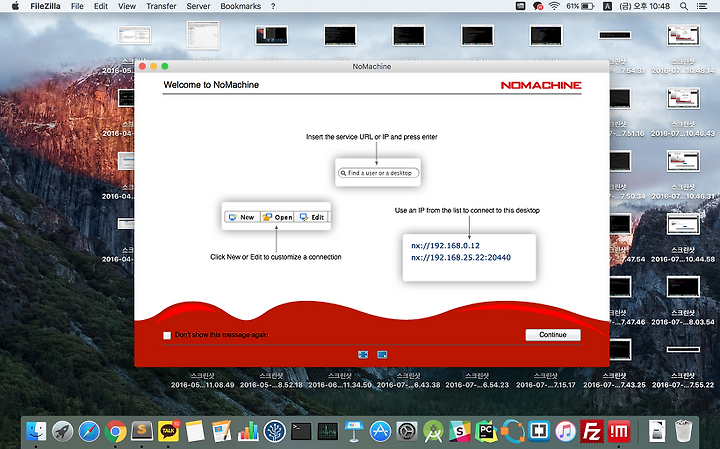This screenshot has width=720, height=449.
Task: Launch Android Studio from the Dock
Action: click(433, 432)
